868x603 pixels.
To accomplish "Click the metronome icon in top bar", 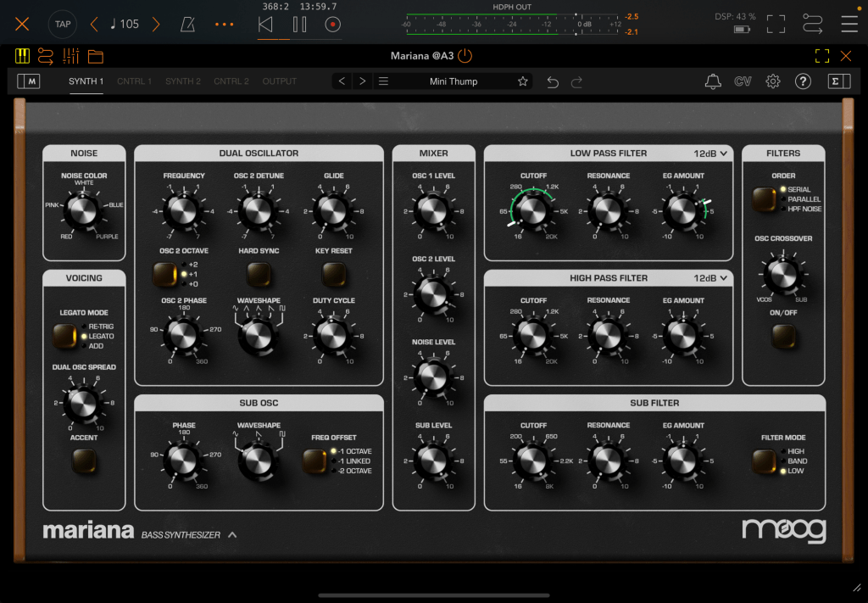I will 186,24.
